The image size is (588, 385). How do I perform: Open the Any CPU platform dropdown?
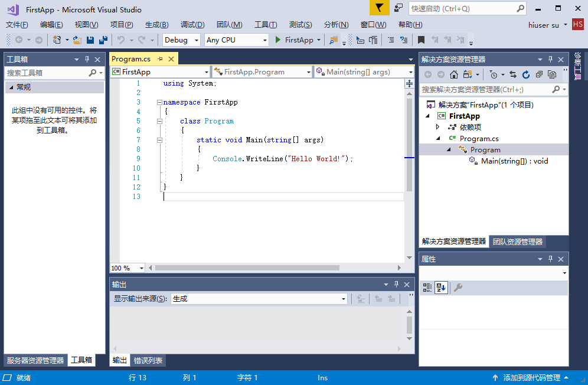point(236,40)
